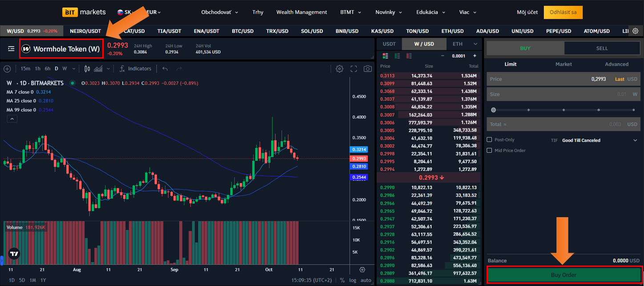The height and width of the screenshot is (286, 644).
Task: Click the order size percentage slider handle
Action: pos(493,110)
